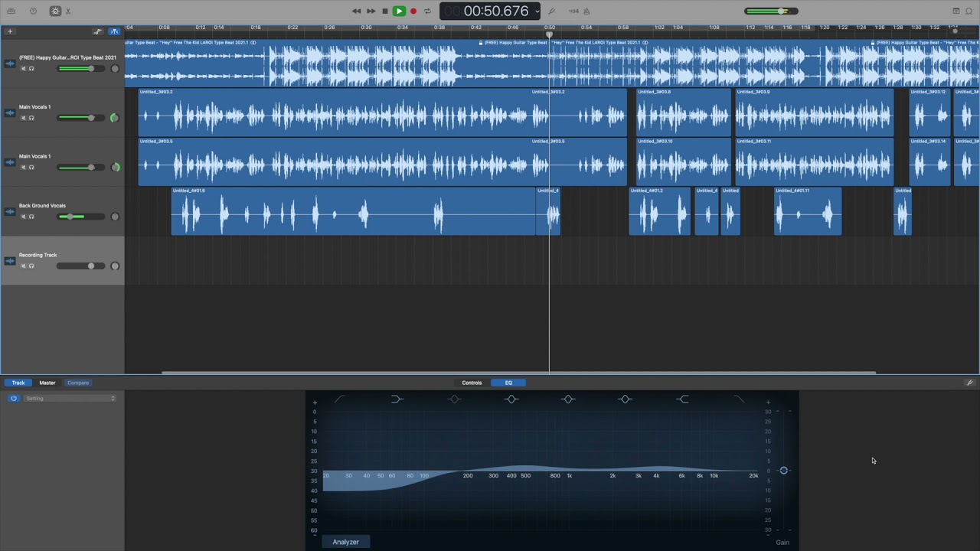980x551 pixels.
Task: Toggle the EQ power button
Action: (14, 399)
